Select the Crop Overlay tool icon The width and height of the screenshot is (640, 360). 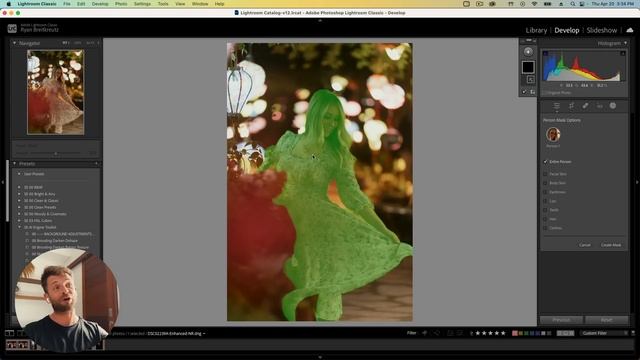point(571,106)
